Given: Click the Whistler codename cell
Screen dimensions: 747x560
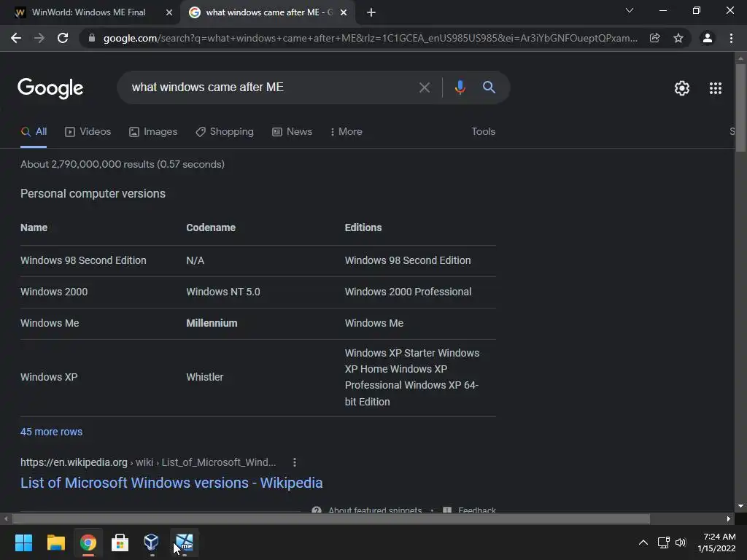Looking at the screenshot, I should [x=204, y=377].
